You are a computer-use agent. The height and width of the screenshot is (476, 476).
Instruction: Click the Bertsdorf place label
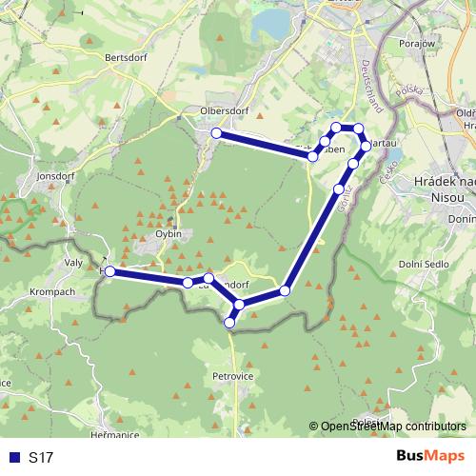tap(126, 57)
